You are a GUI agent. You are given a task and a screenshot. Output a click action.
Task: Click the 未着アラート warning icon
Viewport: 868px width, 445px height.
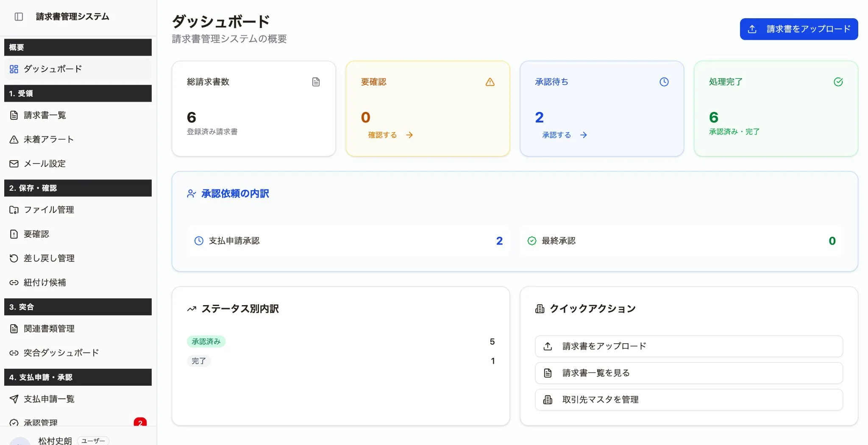point(14,139)
